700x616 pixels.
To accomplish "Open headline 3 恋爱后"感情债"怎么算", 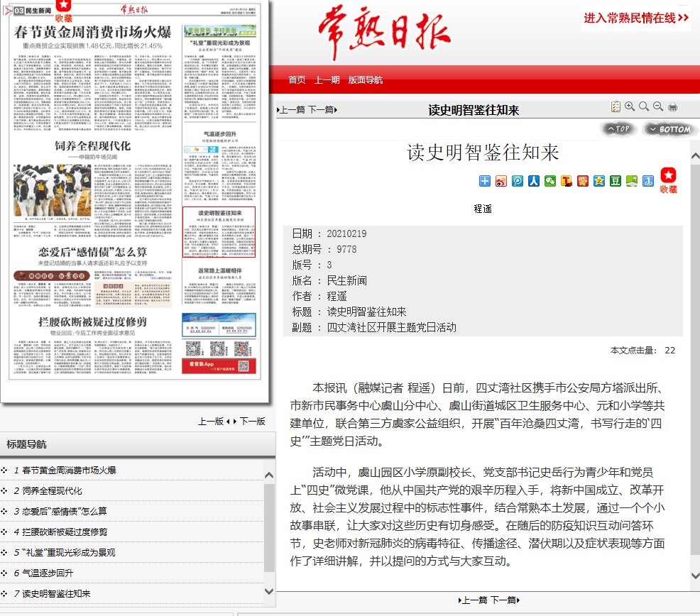I will click(65, 511).
